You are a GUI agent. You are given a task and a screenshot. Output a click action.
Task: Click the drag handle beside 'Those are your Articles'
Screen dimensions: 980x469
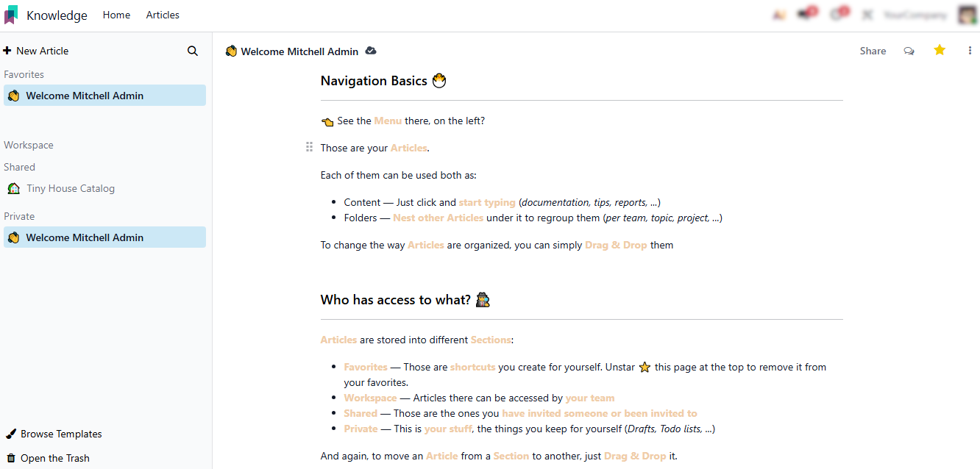[x=309, y=148]
